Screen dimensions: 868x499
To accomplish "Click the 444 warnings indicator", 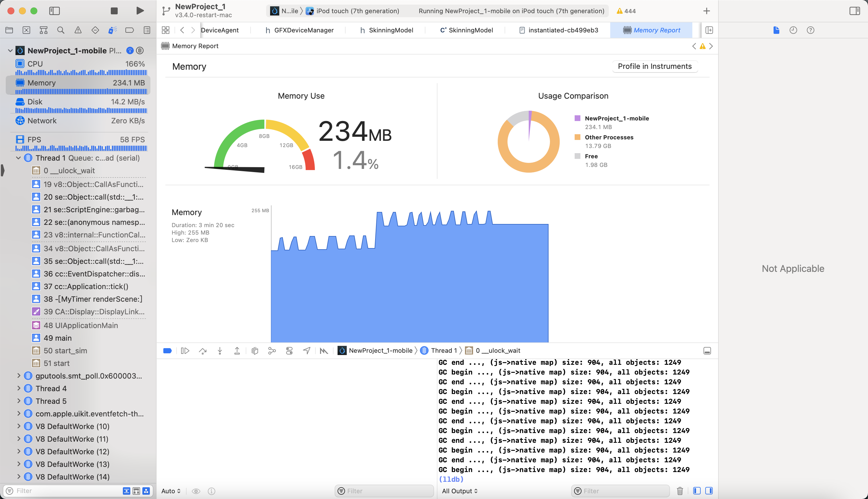I will pos(626,11).
